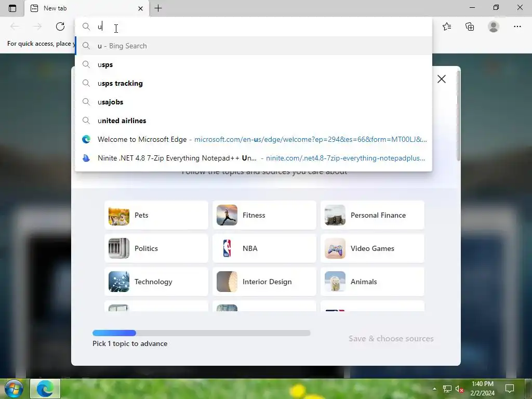Click the Edge taskbar icon
Image resolution: width=532 pixels, height=399 pixels.
pos(45,389)
